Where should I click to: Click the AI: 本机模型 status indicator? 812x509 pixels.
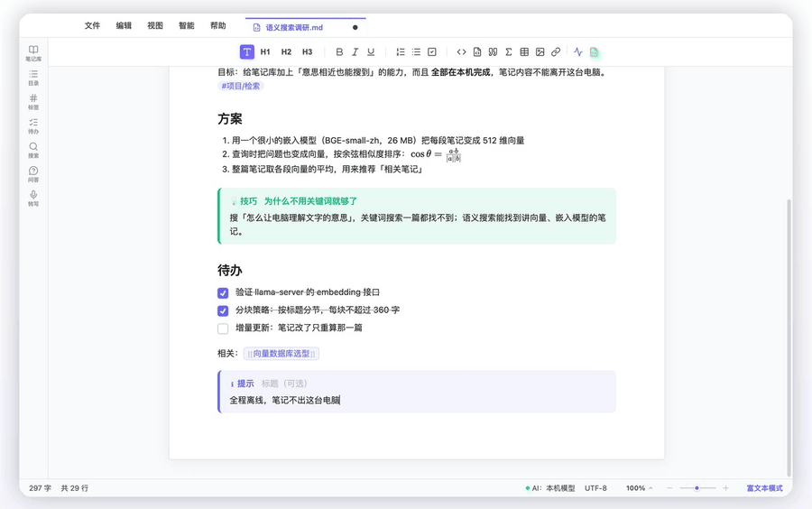click(550, 487)
